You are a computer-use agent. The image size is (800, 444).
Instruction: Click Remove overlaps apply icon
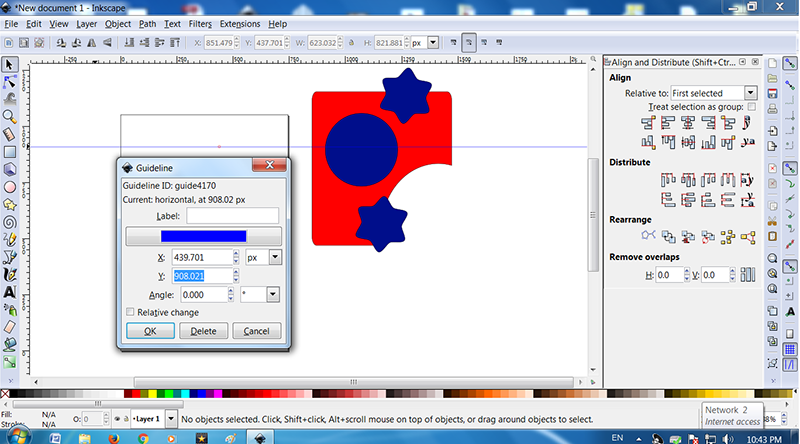click(x=747, y=275)
